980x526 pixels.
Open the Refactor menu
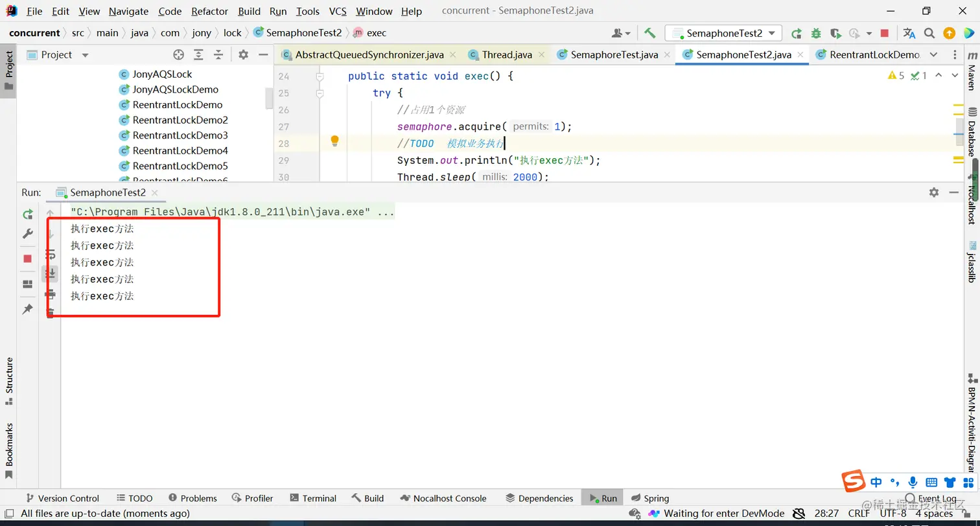coord(209,11)
